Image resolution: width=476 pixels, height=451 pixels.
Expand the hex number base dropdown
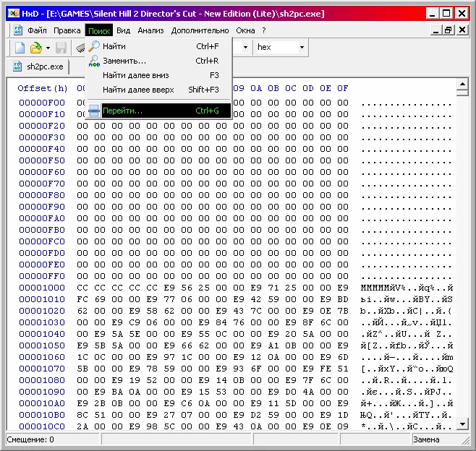pyautogui.click(x=302, y=48)
